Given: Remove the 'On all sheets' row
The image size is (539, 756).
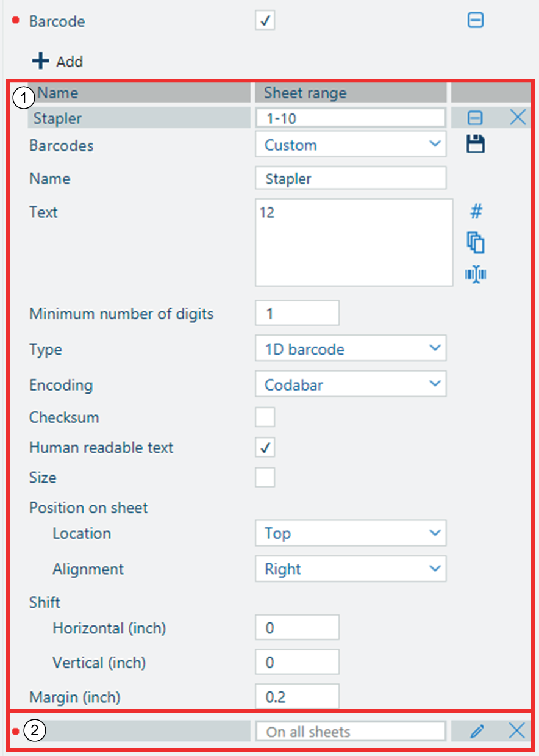Looking at the screenshot, I should [x=517, y=731].
